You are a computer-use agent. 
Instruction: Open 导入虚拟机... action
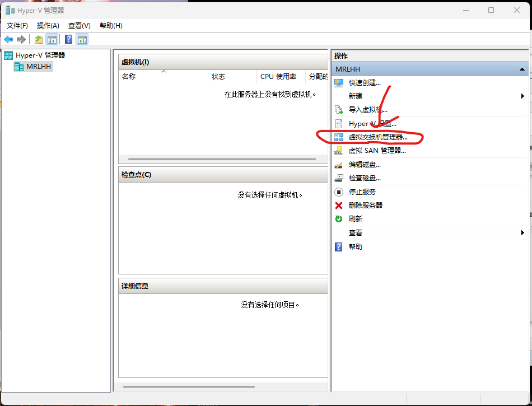point(368,110)
